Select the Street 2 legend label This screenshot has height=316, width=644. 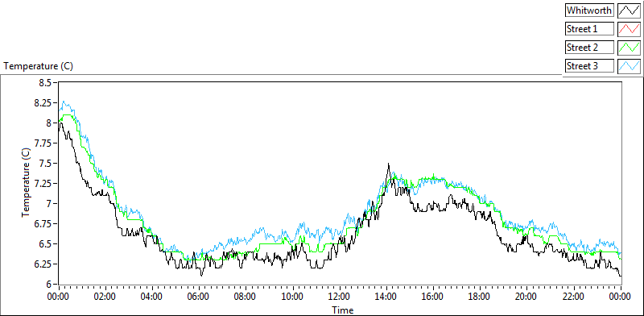589,48
